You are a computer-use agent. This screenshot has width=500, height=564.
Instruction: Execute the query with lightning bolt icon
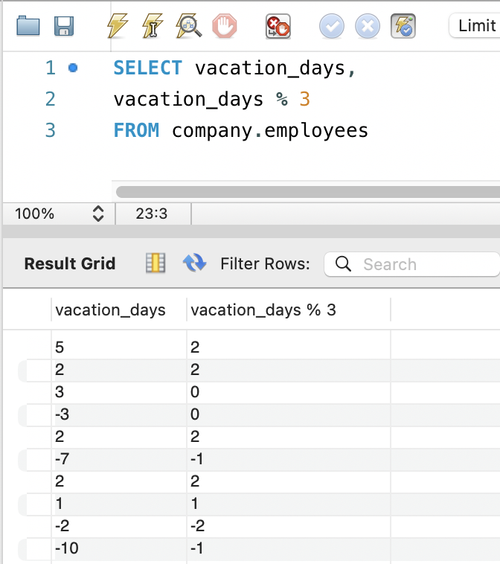(x=118, y=26)
